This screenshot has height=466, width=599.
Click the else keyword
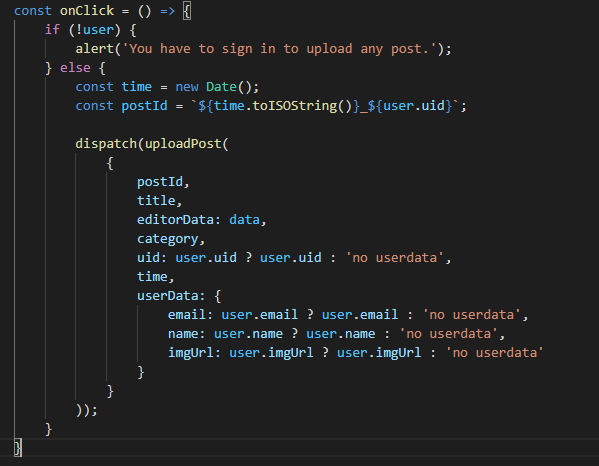pyautogui.click(x=75, y=68)
